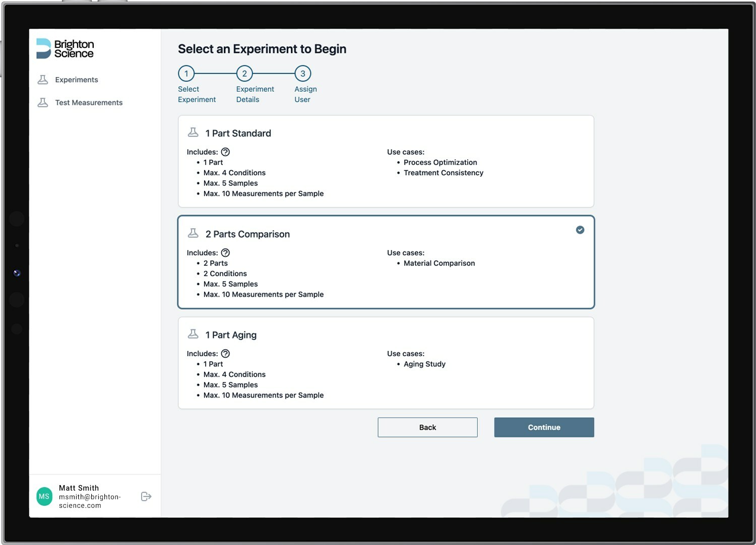Click the flask icon beside Test Measurements
This screenshot has width=756, height=545.
click(43, 102)
